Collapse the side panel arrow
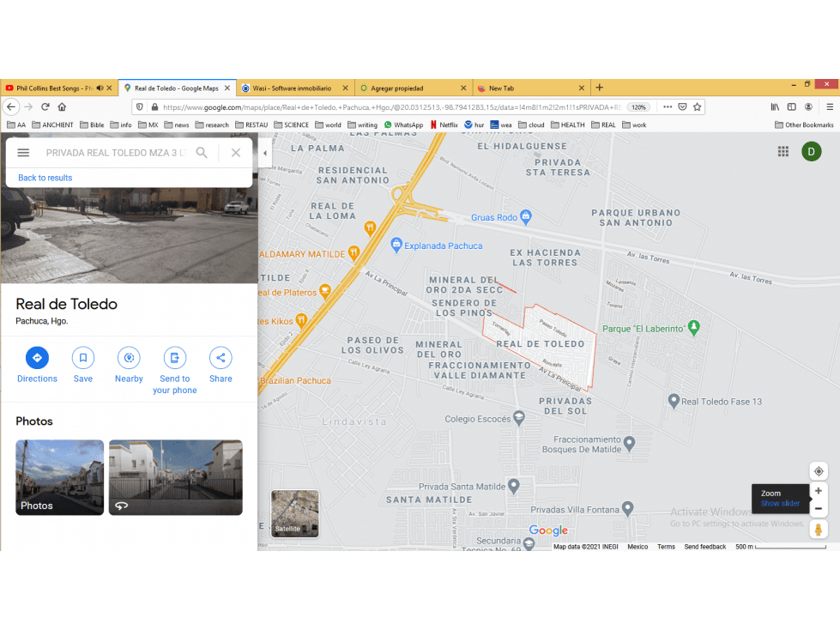 (x=264, y=154)
